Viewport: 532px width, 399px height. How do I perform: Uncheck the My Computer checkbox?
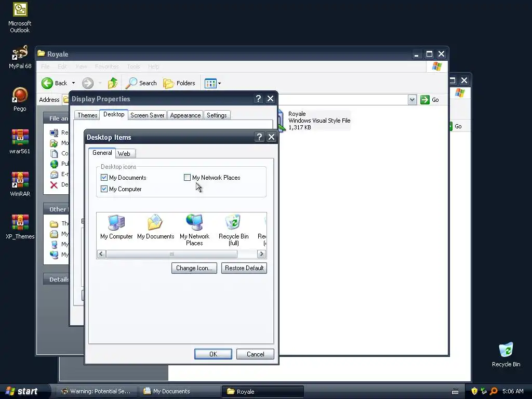pos(104,189)
